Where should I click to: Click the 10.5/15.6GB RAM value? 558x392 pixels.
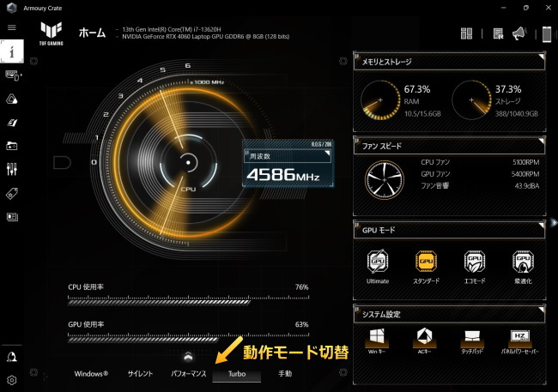422,114
